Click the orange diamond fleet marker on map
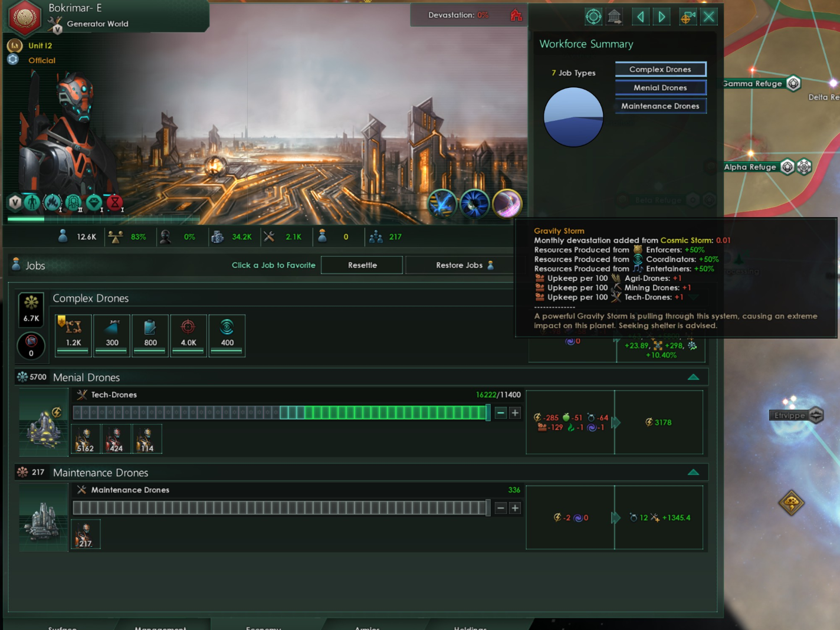 pos(792,503)
